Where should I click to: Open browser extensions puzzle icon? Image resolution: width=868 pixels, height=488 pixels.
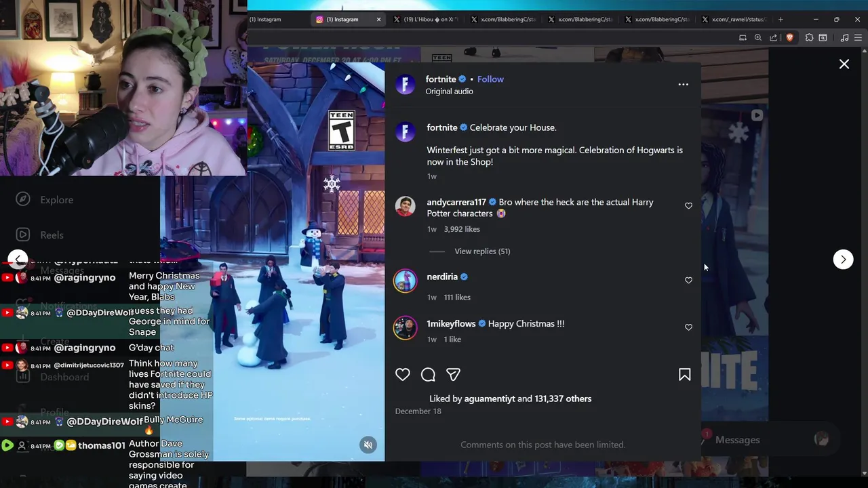pyautogui.click(x=809, y=38)
